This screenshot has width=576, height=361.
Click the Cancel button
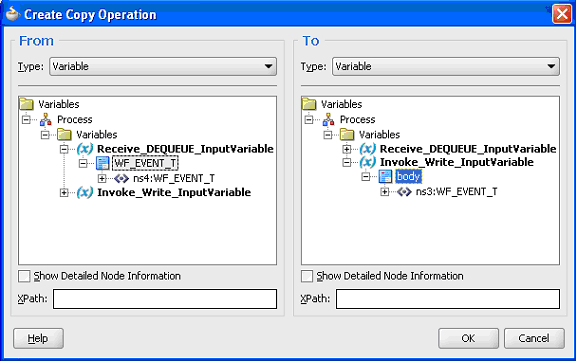coord(534,338)
